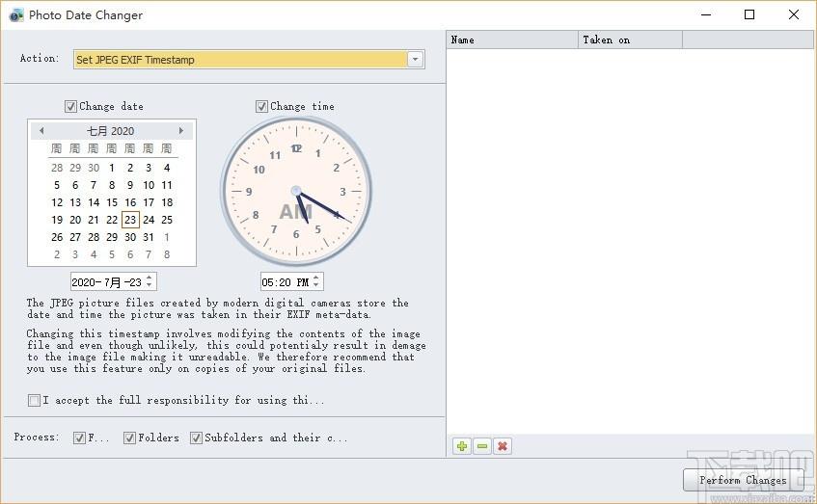
Task: Toggle the Folders process checkbox
Action: pos(130,438)
